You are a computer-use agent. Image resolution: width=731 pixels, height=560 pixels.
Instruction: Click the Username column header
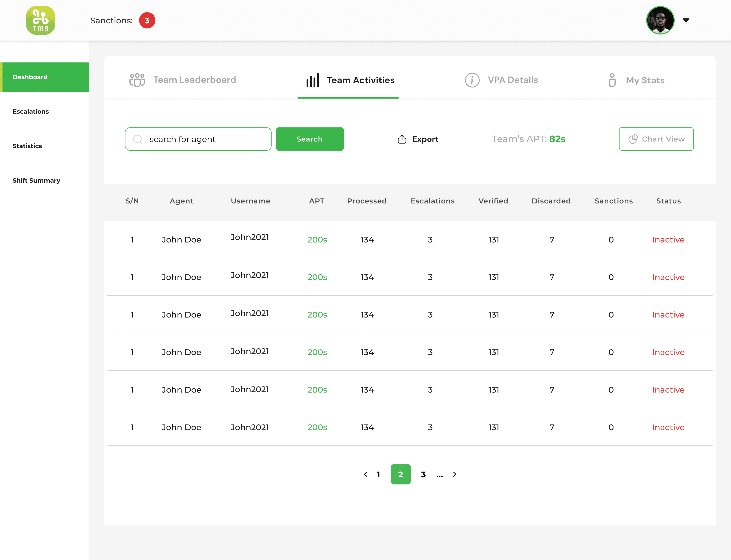pos(251,201)
